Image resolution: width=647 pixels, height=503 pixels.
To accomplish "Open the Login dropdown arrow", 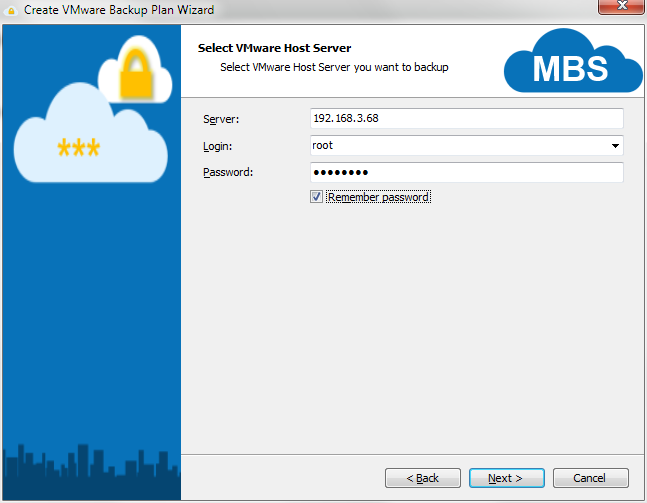I will 615,146.
